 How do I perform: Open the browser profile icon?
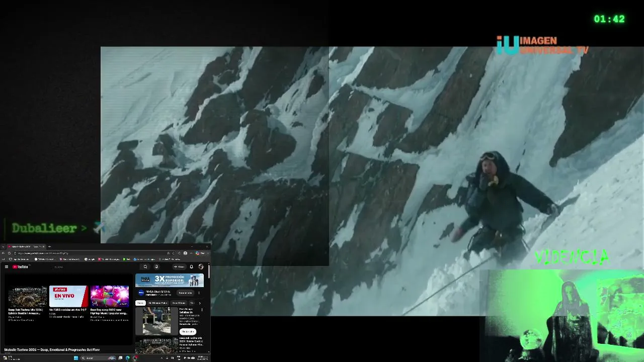(x=186, y=253)
